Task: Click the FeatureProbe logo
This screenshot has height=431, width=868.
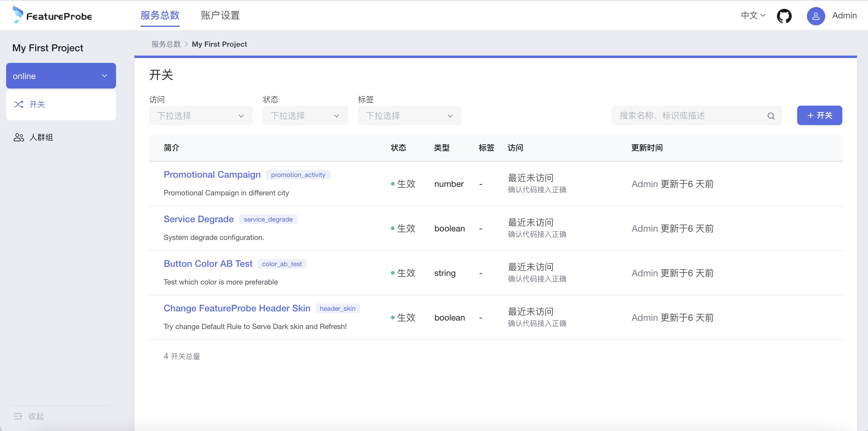Action: click(x=52, y=15)
